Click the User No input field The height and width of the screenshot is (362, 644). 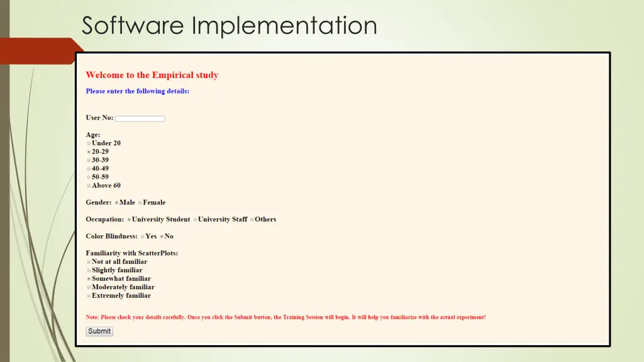point(140,118)
